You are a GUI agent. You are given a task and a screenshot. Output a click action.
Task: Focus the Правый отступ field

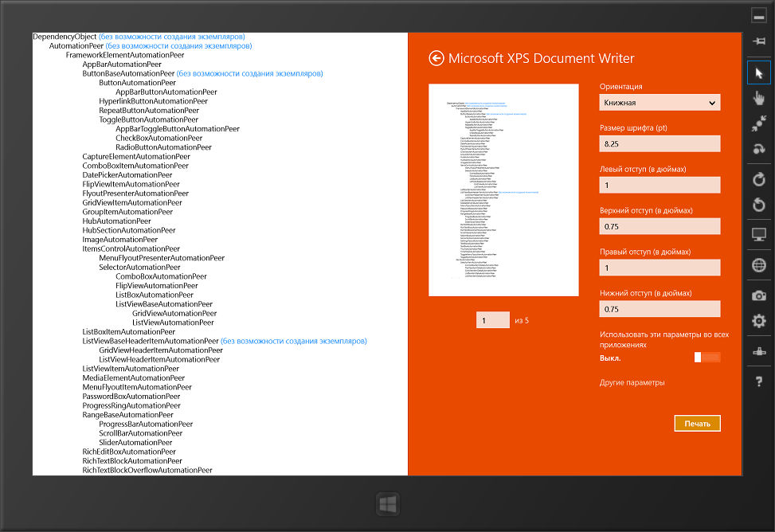tap(660, 268)
